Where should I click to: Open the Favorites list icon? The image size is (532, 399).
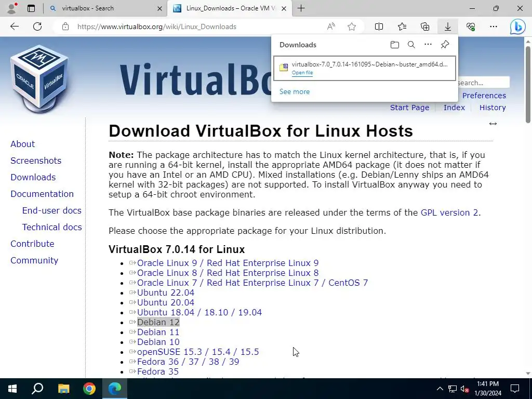point(402,26)
